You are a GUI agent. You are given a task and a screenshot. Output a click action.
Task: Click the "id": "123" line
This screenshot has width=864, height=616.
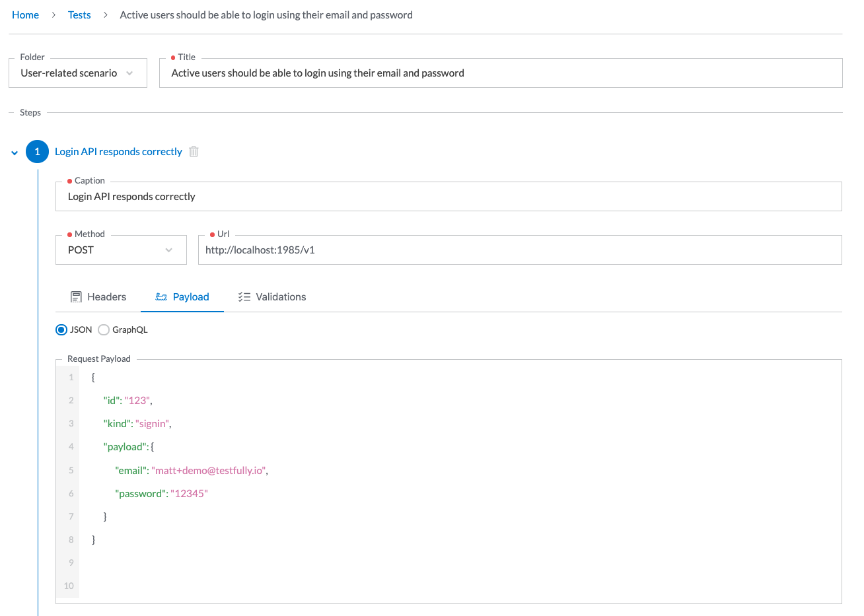[127, 401]
